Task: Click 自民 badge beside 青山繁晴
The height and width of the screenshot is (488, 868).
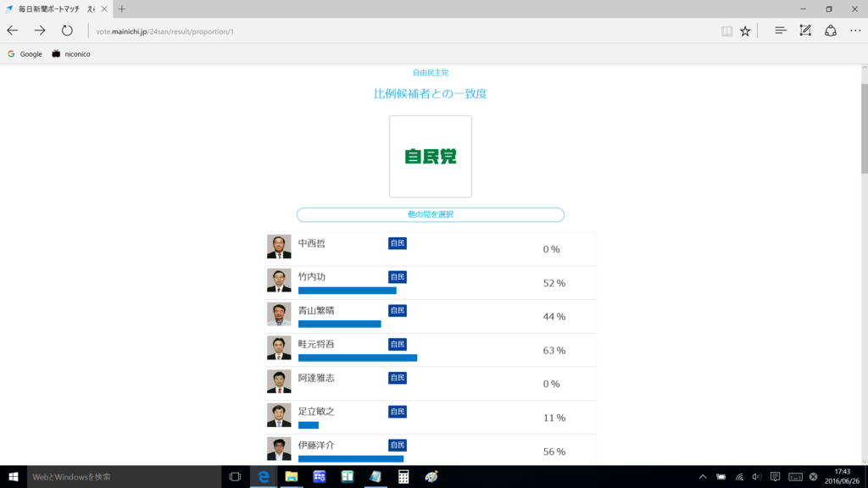Action: [398, 311]
